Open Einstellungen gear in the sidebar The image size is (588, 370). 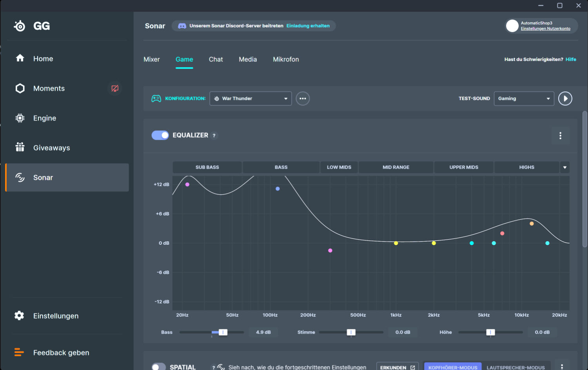(19, 316)
